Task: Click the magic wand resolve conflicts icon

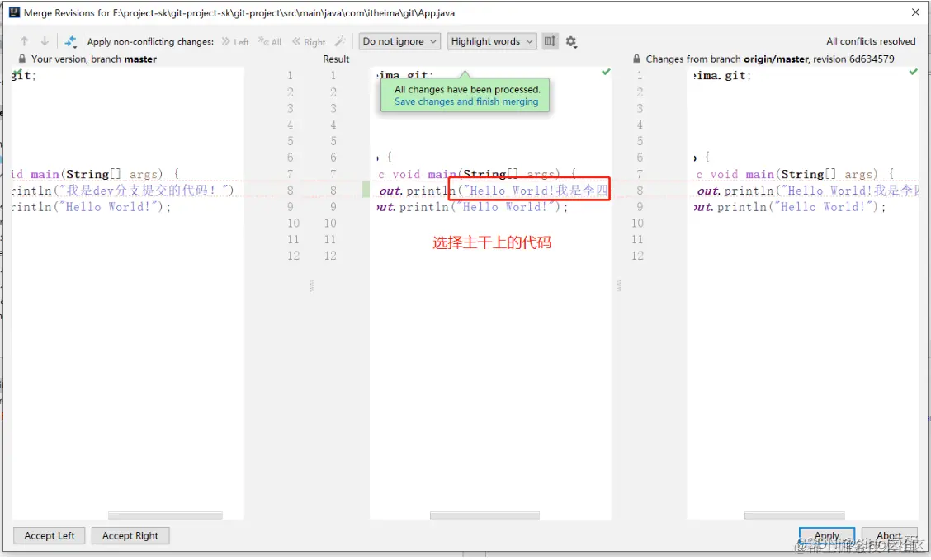Action: (339, 41)
